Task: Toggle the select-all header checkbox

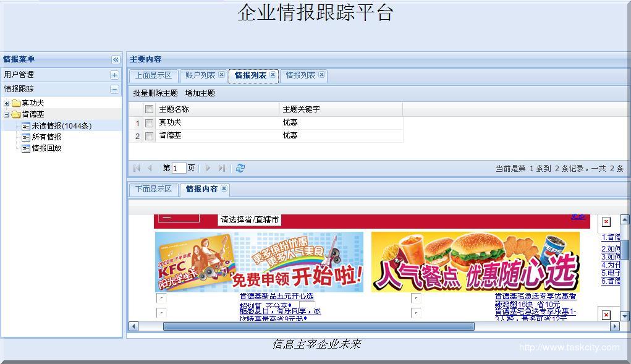Action: click(x=149, y=109)
